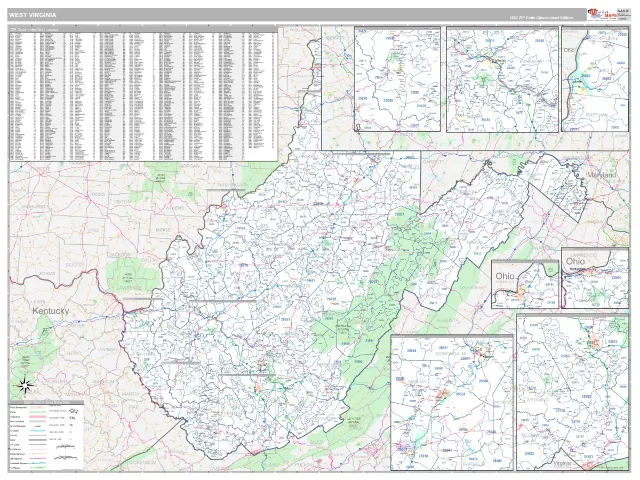The width and height of the screenshot is (640, 480).
Task: Click the compass rose symbol
Action: (24, 385)
